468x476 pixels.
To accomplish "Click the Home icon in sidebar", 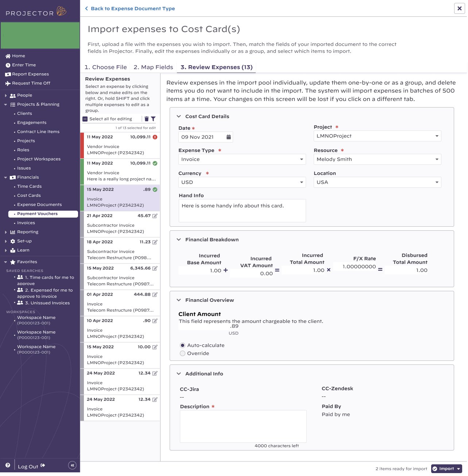I will pyautogui.click(x=8, y=56).
